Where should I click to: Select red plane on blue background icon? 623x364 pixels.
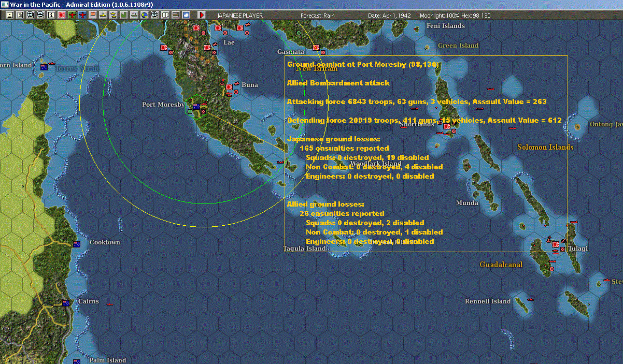pyautogui.click(x=83, y=15)
